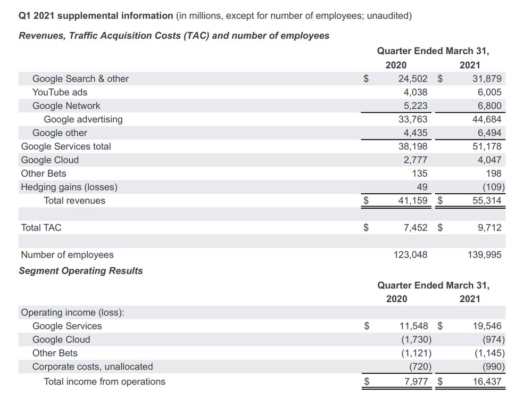Select the Total TAC 2020 value 7,452

pyautogui.click(x=415, y=228)
